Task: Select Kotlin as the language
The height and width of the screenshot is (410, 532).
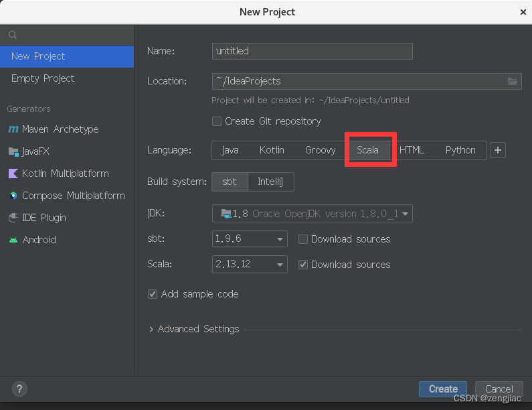Action: click(272, 150)
